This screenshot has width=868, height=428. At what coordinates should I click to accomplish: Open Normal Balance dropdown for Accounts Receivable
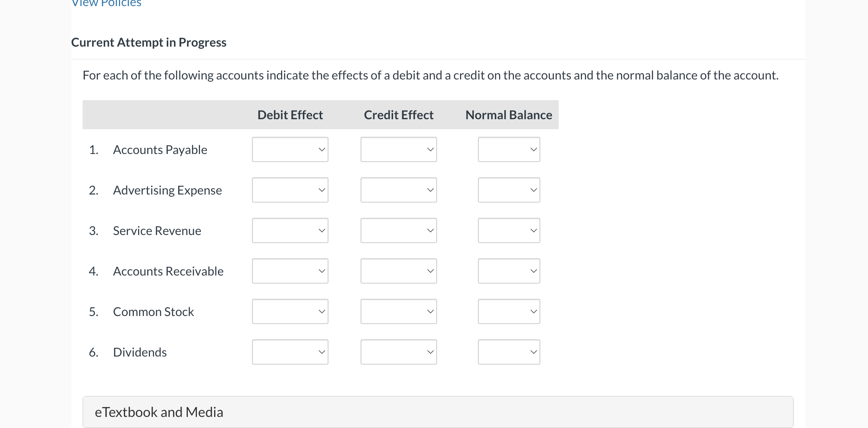point(509,271)
